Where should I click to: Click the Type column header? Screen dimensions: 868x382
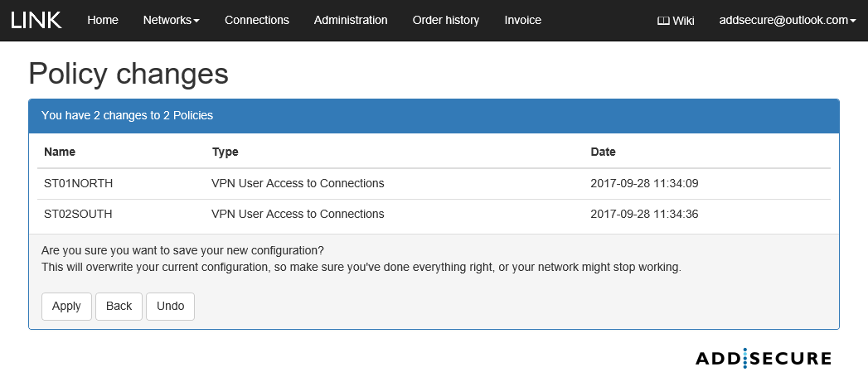point(225,152)
